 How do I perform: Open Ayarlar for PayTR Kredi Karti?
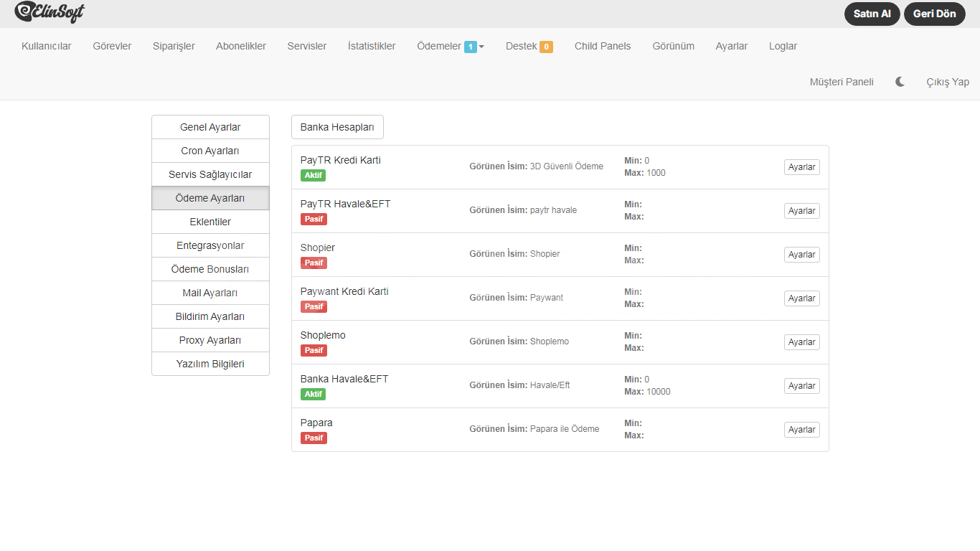(x=801, y=167)
